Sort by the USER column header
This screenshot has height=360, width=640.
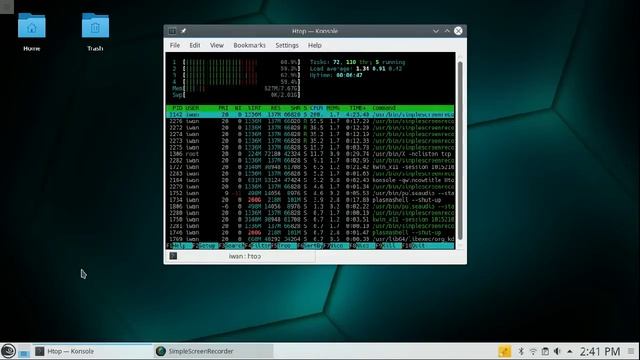192,108
